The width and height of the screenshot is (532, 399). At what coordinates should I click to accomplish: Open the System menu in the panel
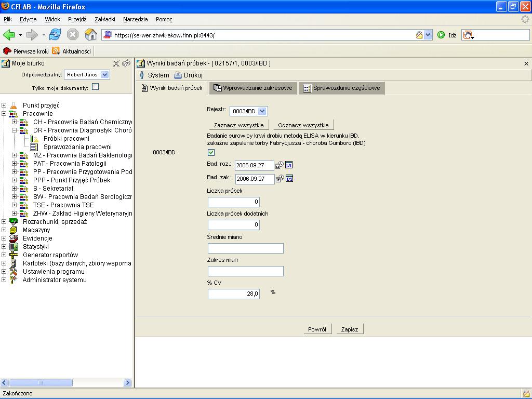click(154, 75)
